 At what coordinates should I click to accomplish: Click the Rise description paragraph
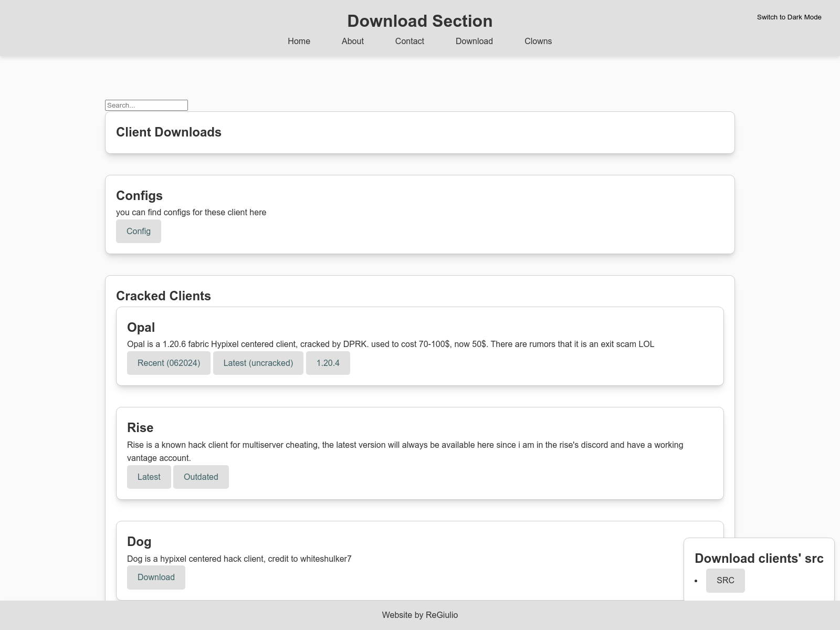coord(405,451)
